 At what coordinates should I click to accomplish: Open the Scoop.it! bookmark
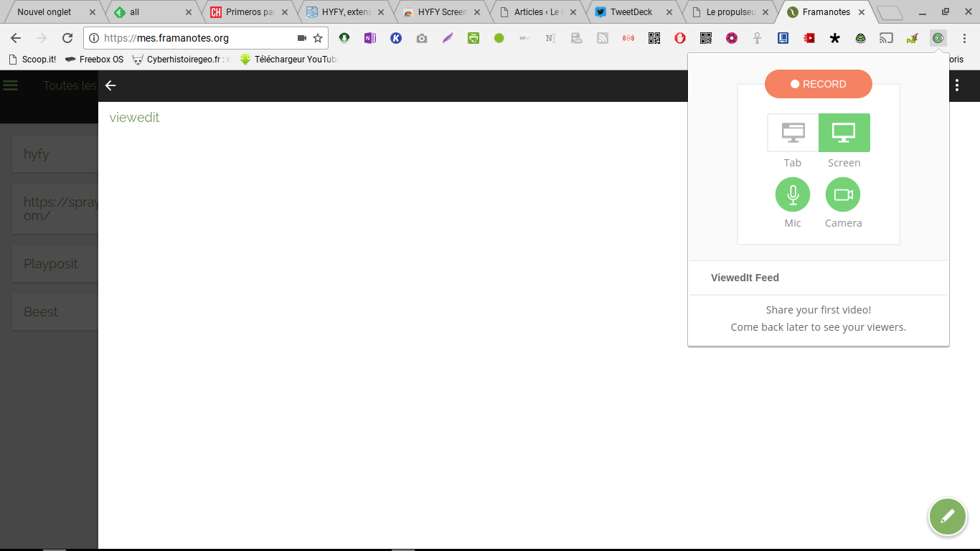32,60
